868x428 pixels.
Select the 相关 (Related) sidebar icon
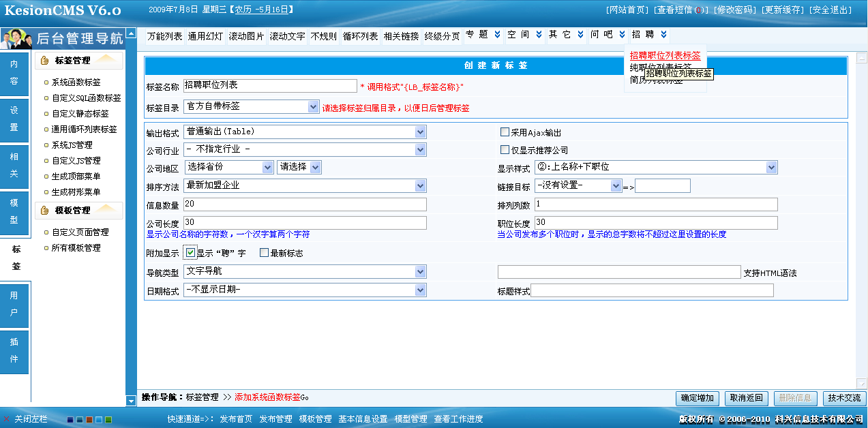click(14, 166)
